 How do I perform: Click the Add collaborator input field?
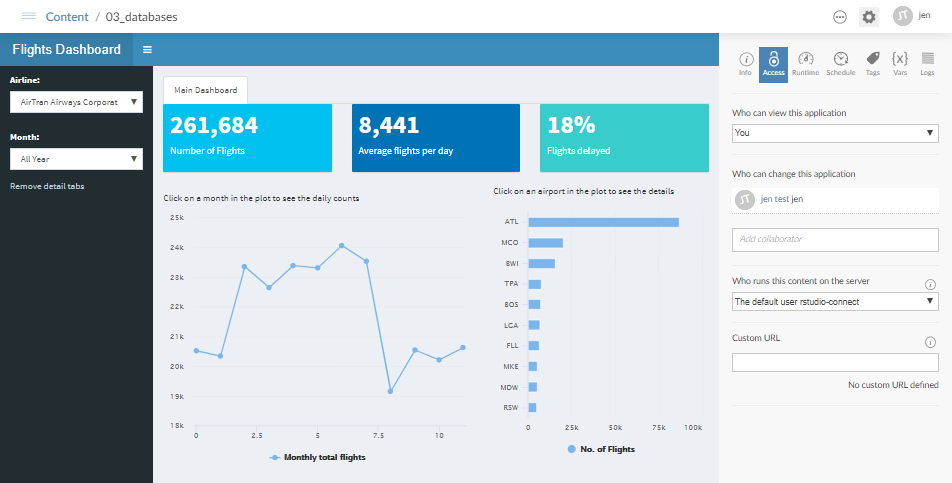[x=835, y=240]
